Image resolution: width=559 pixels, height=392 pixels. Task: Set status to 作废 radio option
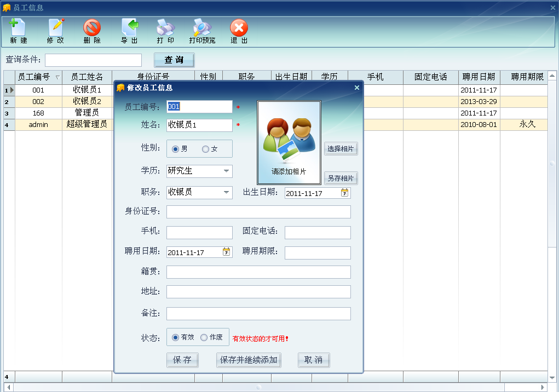coord(204,337)
